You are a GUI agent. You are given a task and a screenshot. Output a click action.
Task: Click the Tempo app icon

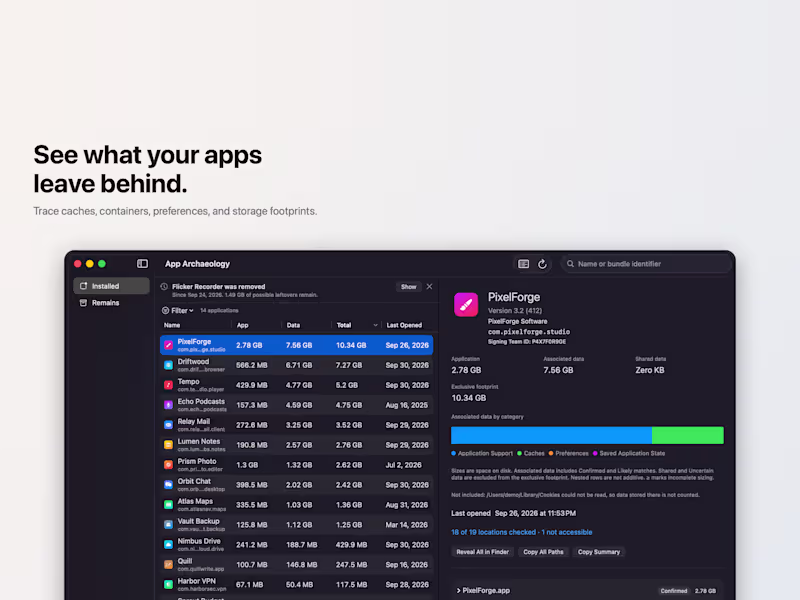(168, 385)
